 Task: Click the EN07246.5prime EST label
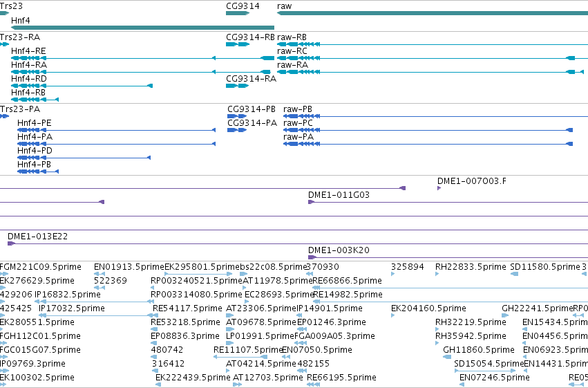(495, 378)
